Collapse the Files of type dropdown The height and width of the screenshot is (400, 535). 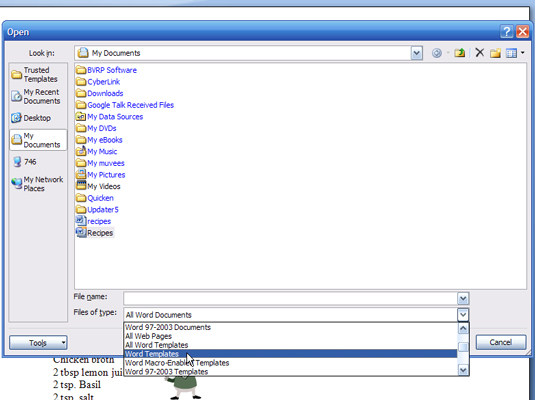pyautogui.click(x=463, y=315)
